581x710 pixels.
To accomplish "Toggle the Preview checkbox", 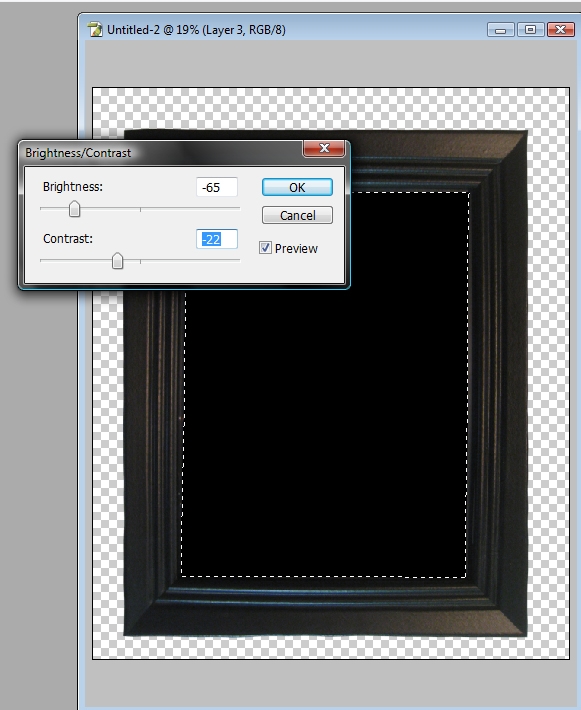I will pos(265,248).
